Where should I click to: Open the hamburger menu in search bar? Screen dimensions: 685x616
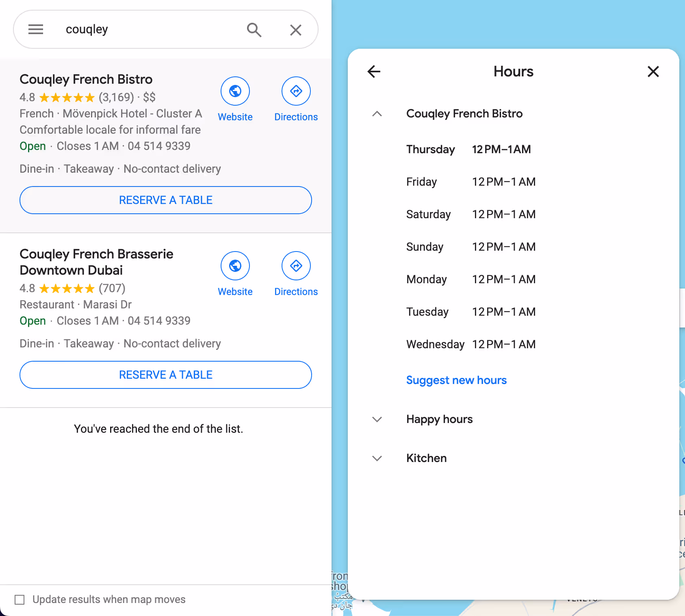[36, 29]
